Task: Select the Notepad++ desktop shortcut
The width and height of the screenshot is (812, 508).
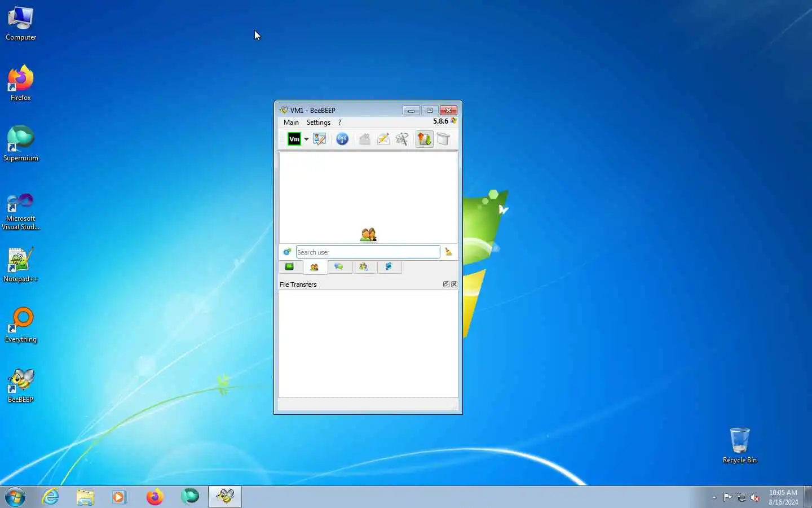Action: (x=21, y=265)
